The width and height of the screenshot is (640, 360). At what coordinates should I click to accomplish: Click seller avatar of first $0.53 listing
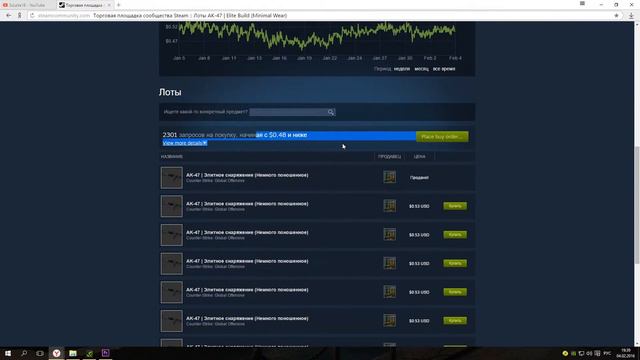[389, 205]
